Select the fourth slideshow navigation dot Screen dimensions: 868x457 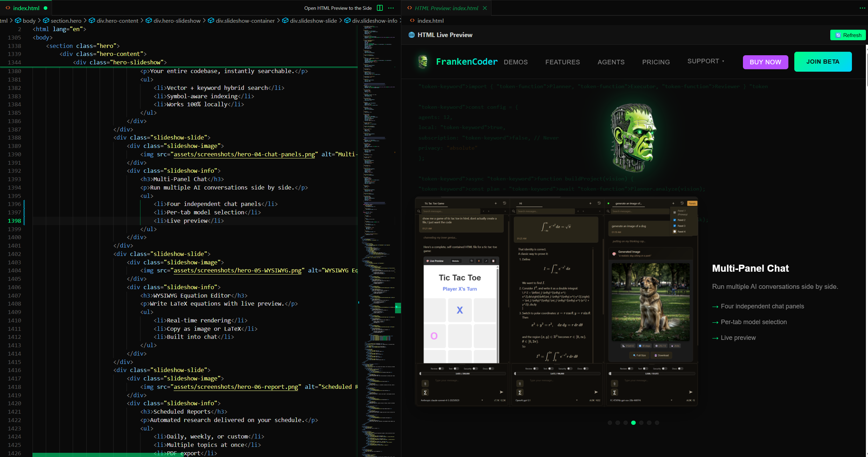click(x=634, y=422)
